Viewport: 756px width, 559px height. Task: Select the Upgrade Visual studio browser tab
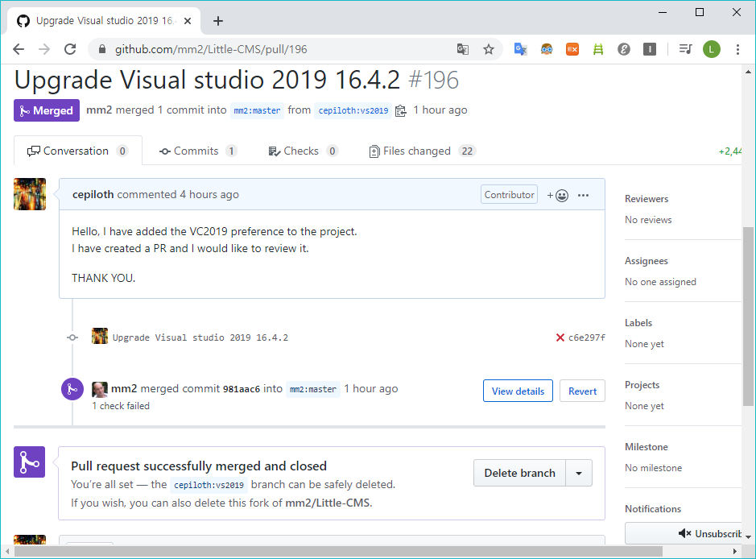105,21
